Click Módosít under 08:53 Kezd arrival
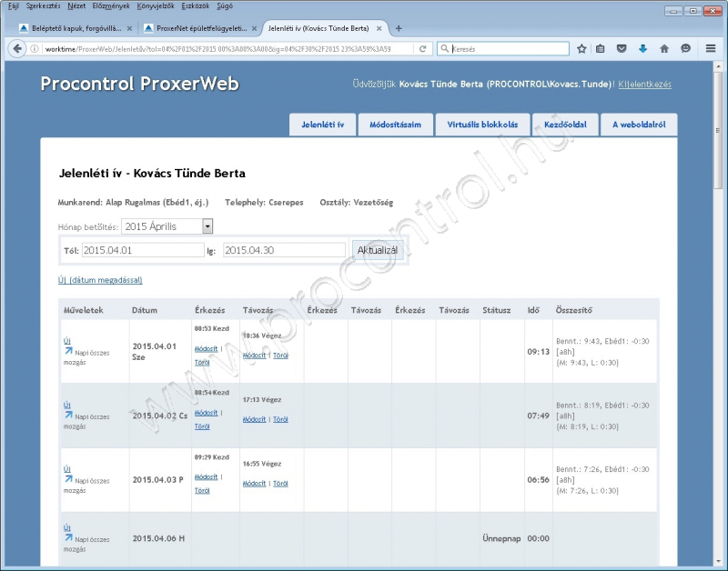The height and width of the screenshot is (571, 728). pyautogui.click(x=206, y=349)
